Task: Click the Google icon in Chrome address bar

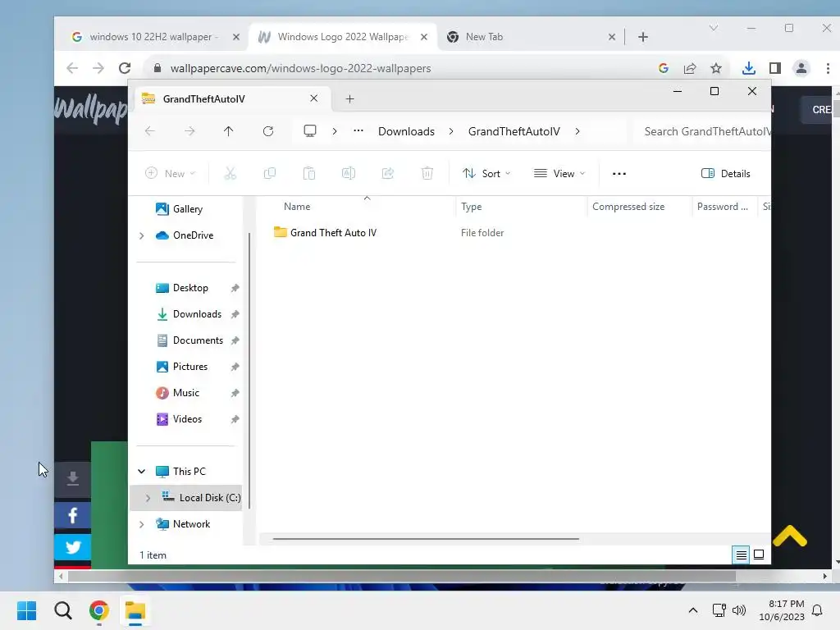Action: click(x=663, y=68)
